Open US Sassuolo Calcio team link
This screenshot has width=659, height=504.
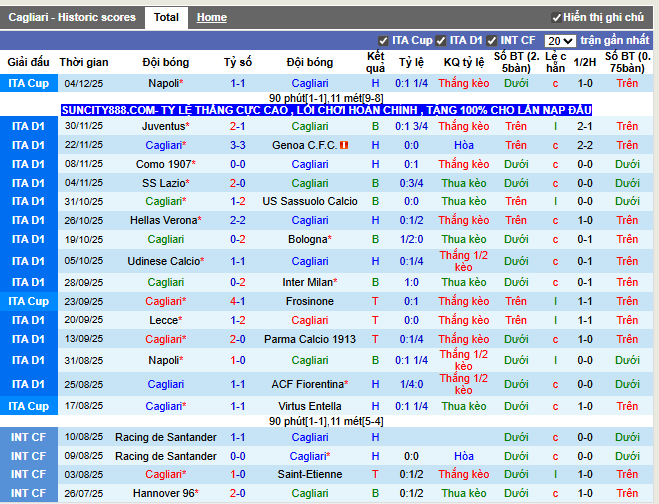(x=310, y=201)
